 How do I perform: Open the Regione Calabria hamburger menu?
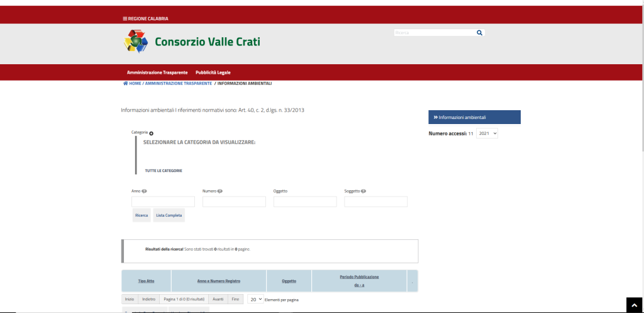(x=125, y=18)
